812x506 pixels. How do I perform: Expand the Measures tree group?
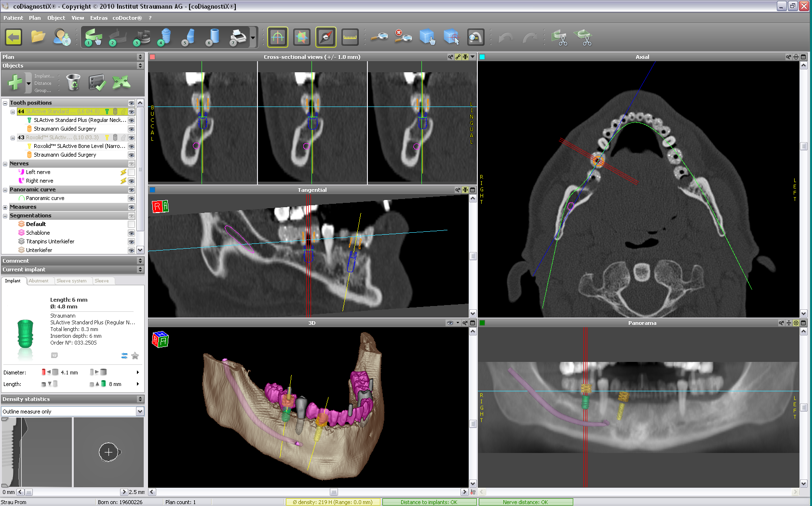click(x=5, y=207)
